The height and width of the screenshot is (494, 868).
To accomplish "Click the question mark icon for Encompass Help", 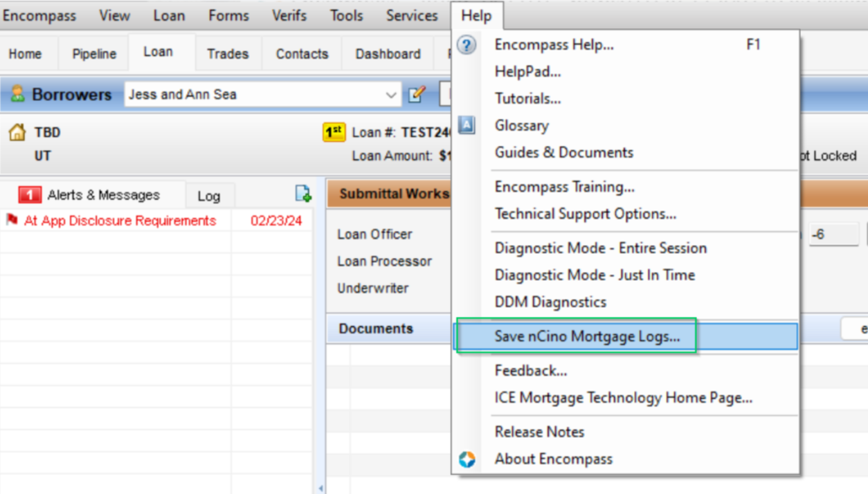I will [x=467, y=45].
